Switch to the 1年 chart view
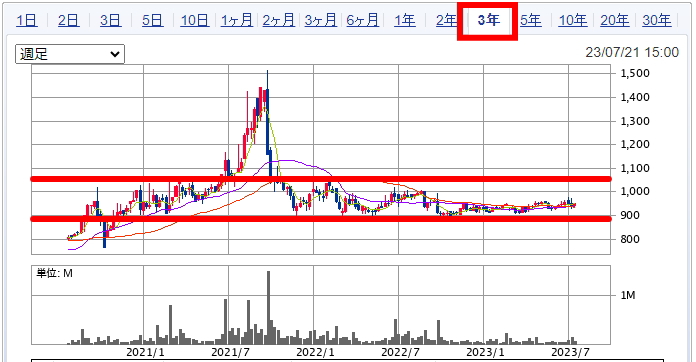 pos(405,20)
